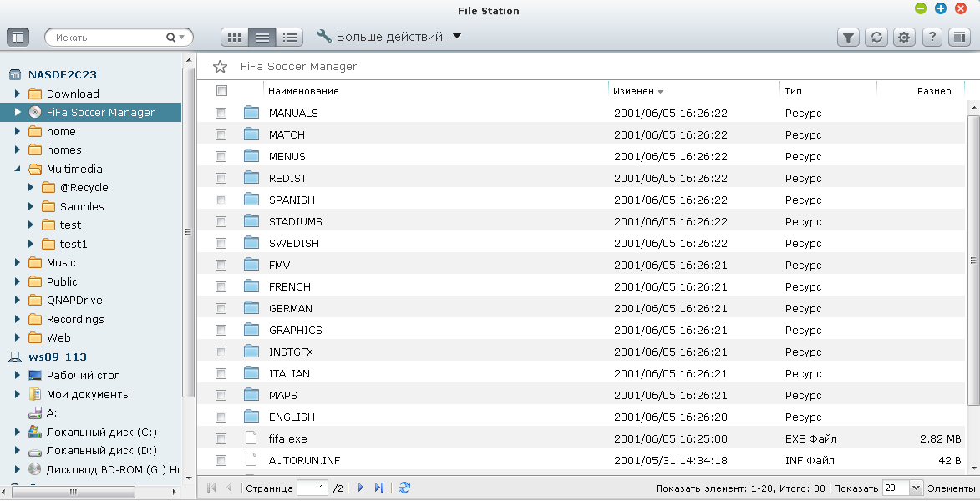Select the FRENCH folder name
The height and width of the screenshot is (501, 980).
pyautogui.click(x=289, y=286)
